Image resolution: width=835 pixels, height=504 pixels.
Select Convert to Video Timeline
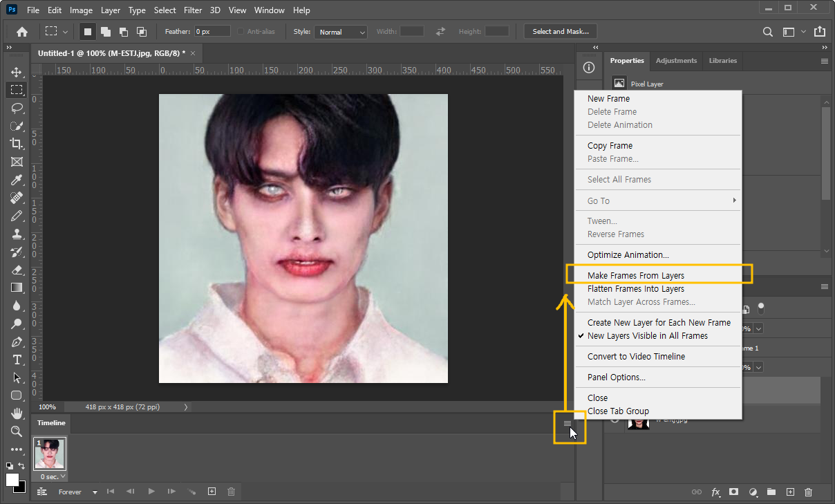(x=635, y=356)
